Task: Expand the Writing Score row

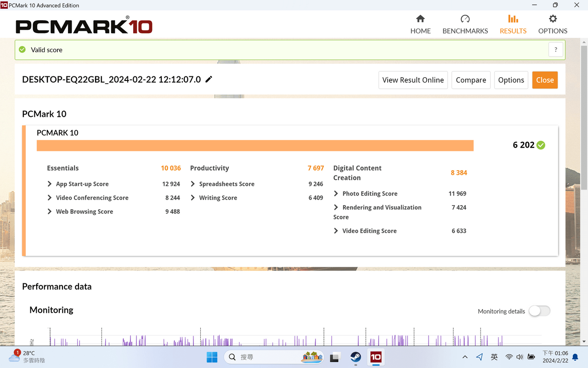Action: click(193, 198)
